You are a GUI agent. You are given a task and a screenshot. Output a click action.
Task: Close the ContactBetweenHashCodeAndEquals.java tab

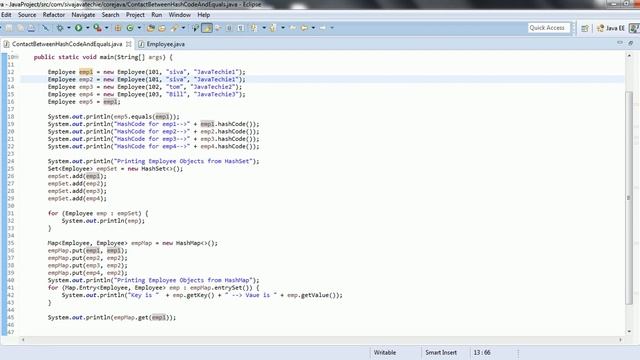pos(129,44)
